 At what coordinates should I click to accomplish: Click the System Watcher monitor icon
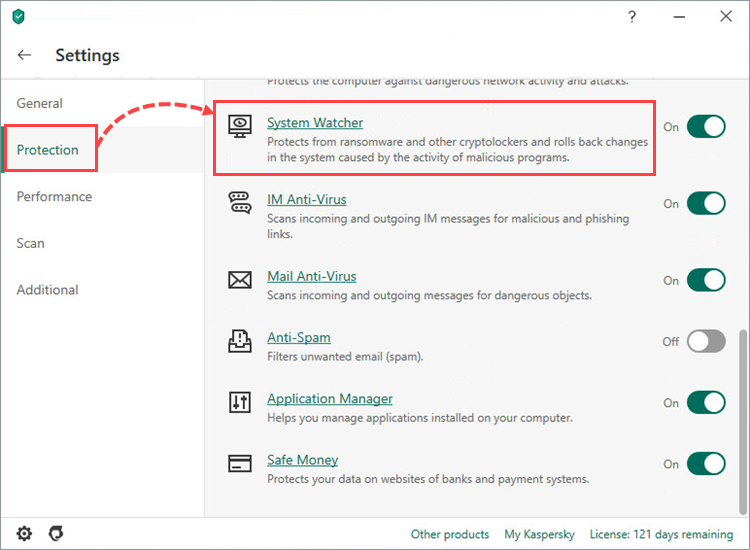pyautogui.click(x=240, y=125)
